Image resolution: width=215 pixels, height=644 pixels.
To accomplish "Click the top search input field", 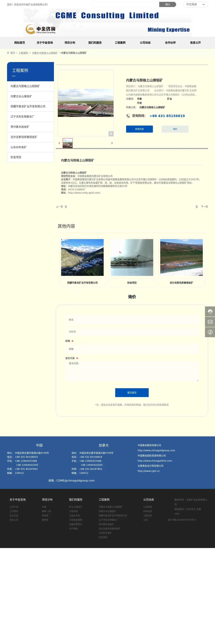I will [x=125, y=5].
